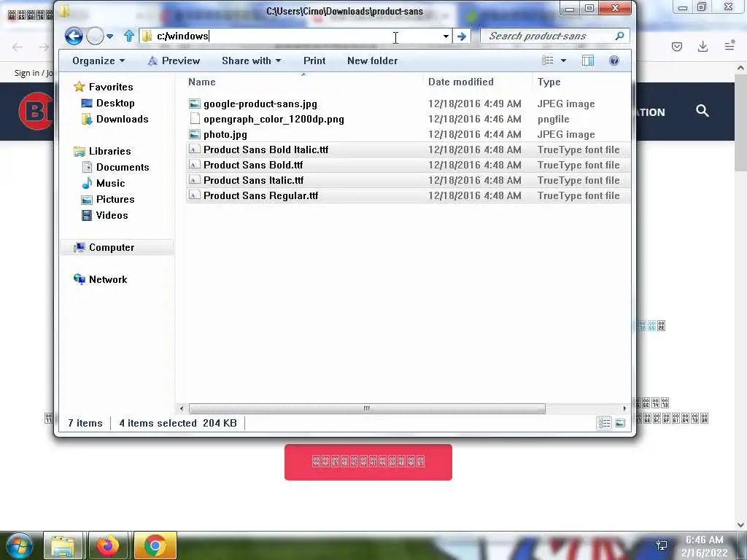Click the horizontal scrollbar right arrow
This screenshot has height=560, width=747.
[624, 408]
